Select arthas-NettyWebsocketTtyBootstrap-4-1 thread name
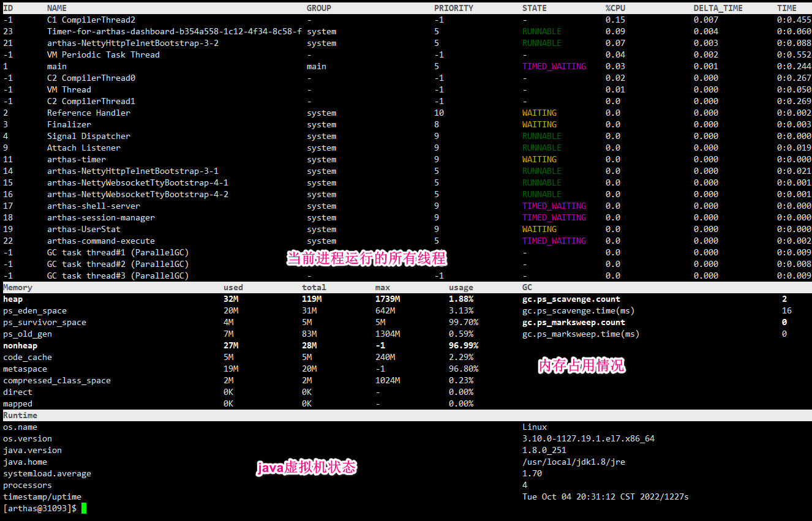The width and height of the screenshot is (812, 521). tap(138, 182)
